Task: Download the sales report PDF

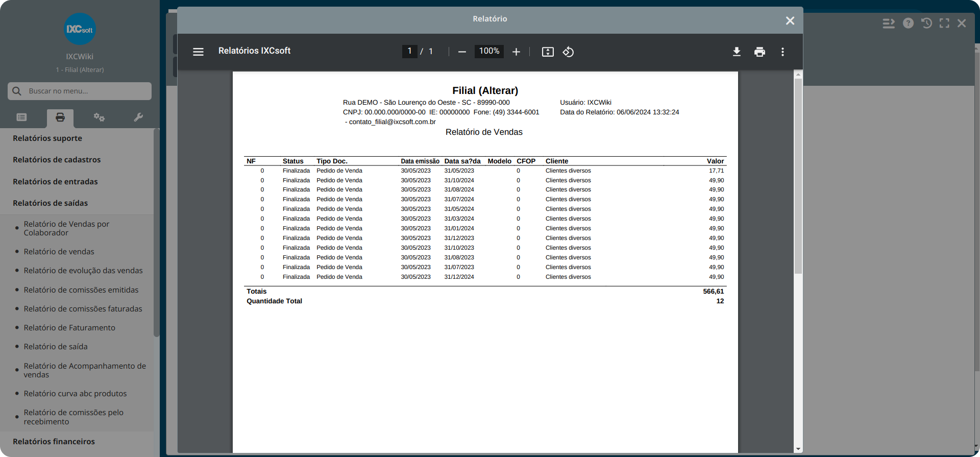Action: click(737, 52)
